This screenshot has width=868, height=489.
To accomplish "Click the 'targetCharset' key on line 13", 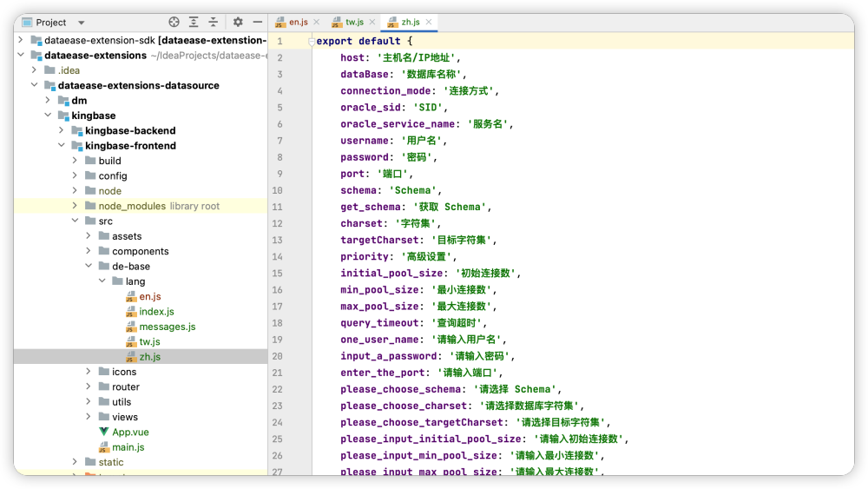I will pos(379,240).
